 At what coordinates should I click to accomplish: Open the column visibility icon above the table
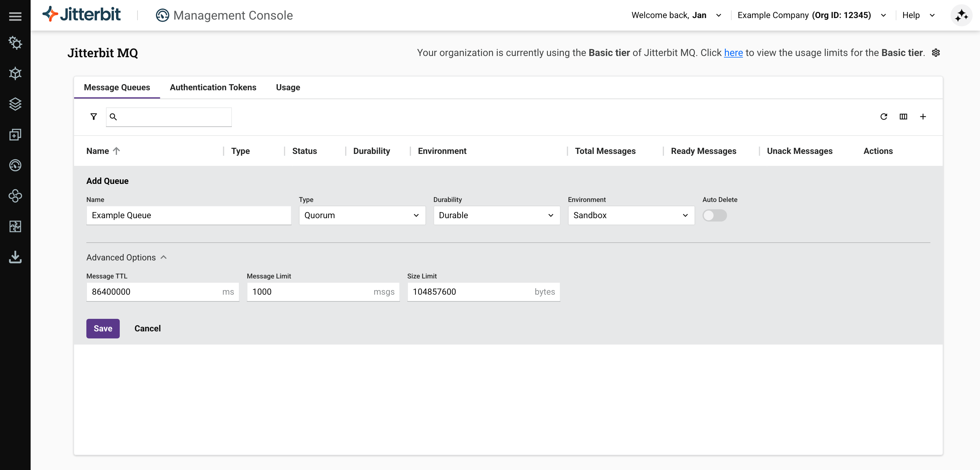tap(903, 117)
